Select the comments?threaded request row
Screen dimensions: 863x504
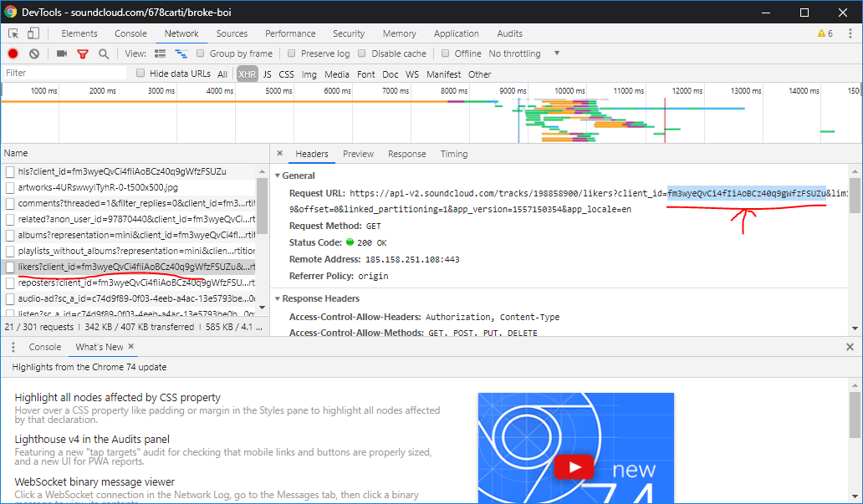130,204
